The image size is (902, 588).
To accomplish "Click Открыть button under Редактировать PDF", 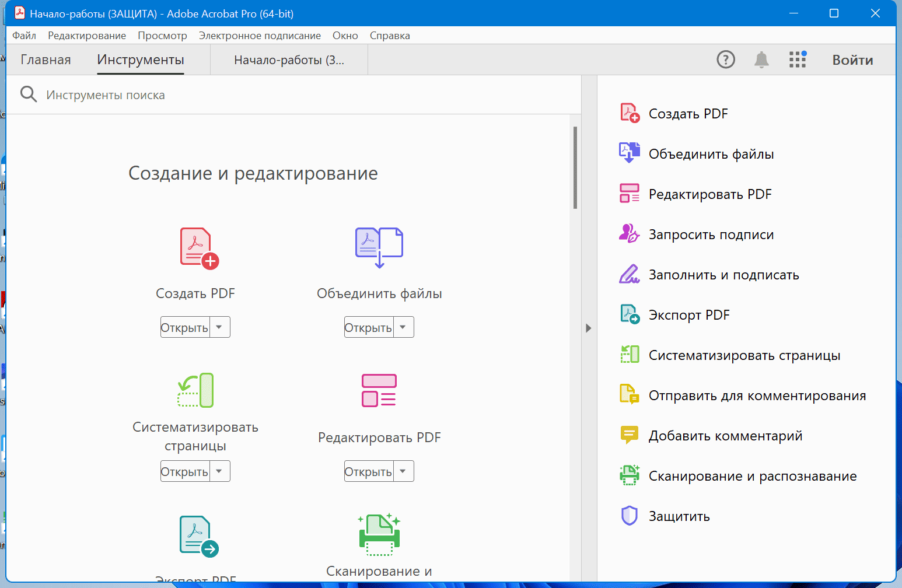I will (369, 471).
